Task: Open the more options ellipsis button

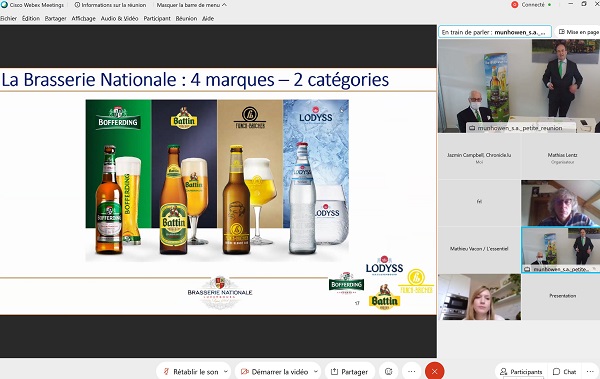Action: click(411, 371)
